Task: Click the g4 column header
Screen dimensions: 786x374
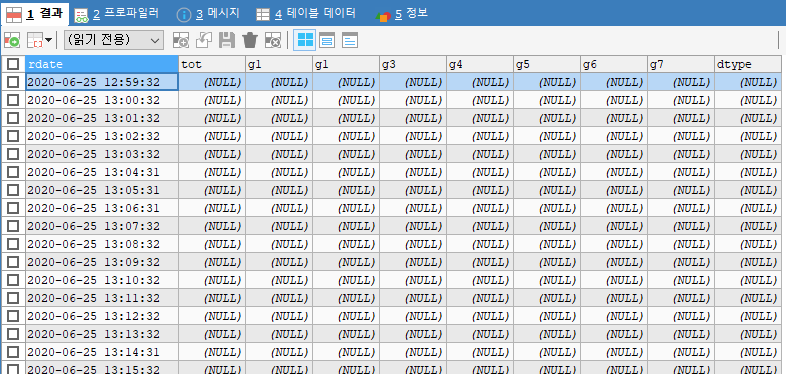Action: click(480, 64)
